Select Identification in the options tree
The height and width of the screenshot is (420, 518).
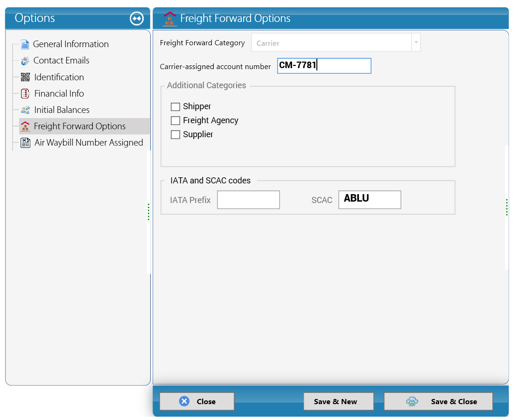click(59, 77)
